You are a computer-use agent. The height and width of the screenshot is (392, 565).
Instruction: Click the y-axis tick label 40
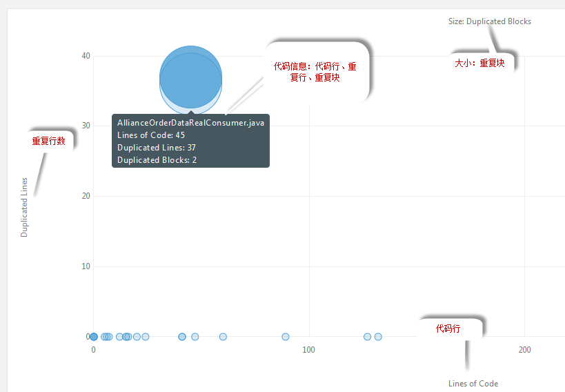(86, 56)
